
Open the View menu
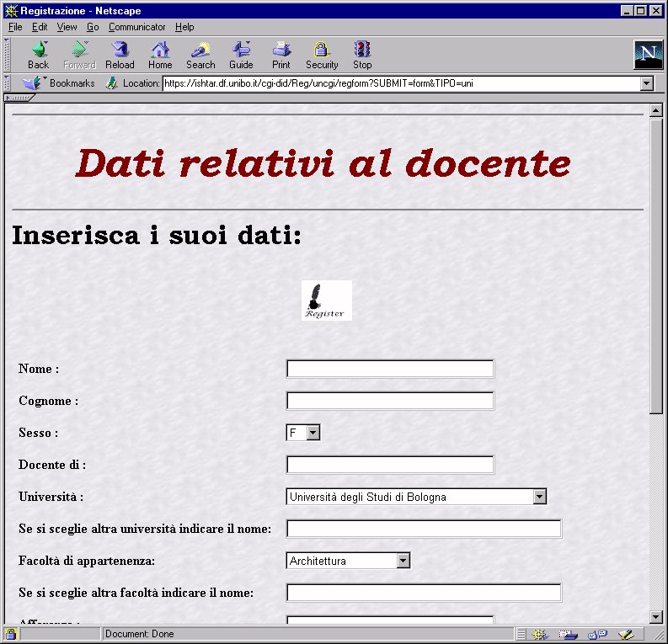point(67,27)
